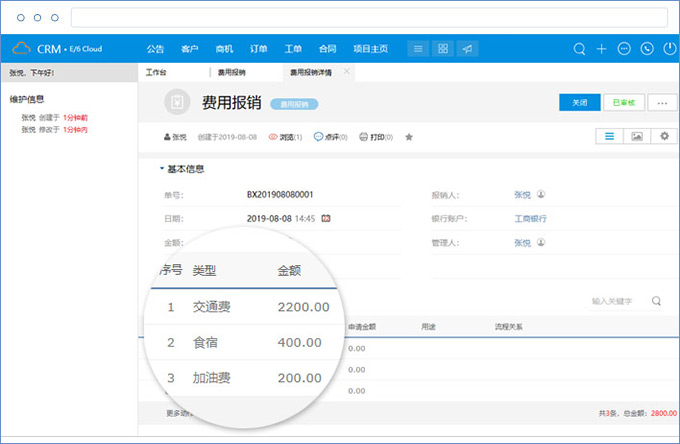Open the three-dots more actions button
The width and height of the screenshot is (680, 444).
[661, 103]
